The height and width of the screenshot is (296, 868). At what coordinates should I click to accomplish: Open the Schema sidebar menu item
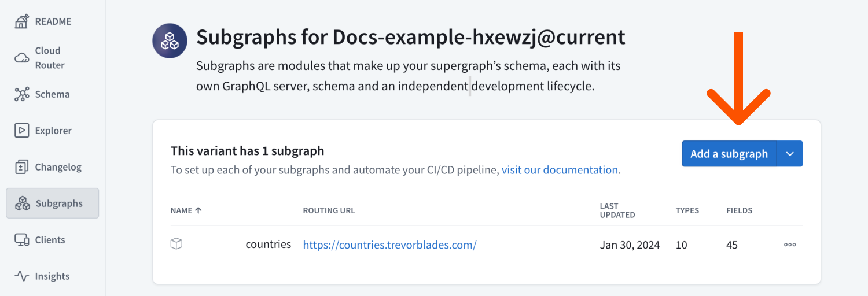pos(52,94)
